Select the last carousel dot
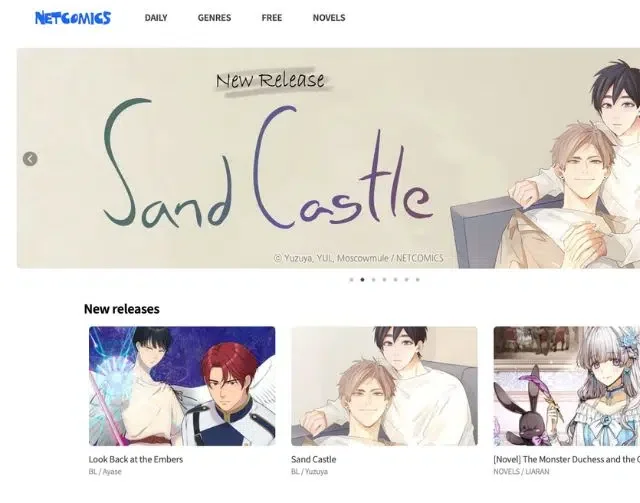The height and width of the screenshot is (503, 640). pos(418,280)
